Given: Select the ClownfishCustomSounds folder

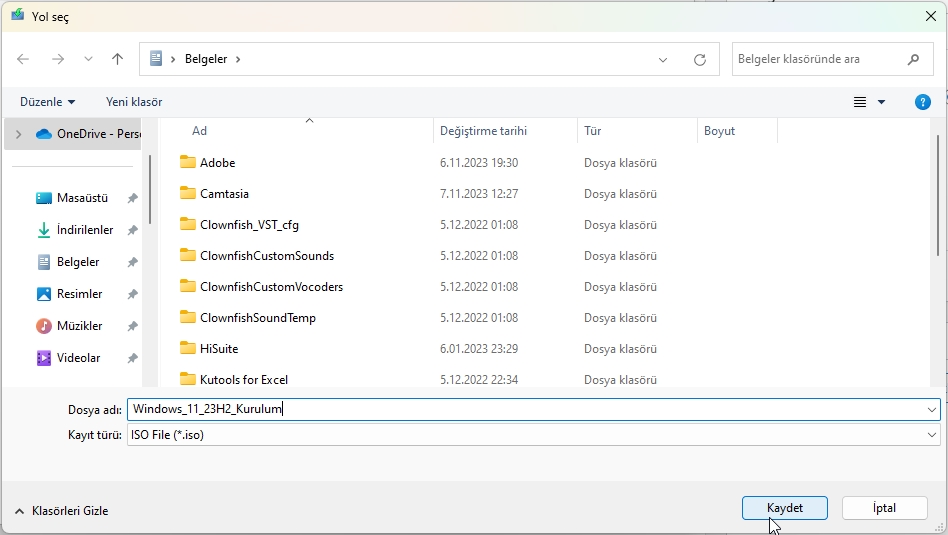Looking at the screenshot, I should [x=267, y=256].
